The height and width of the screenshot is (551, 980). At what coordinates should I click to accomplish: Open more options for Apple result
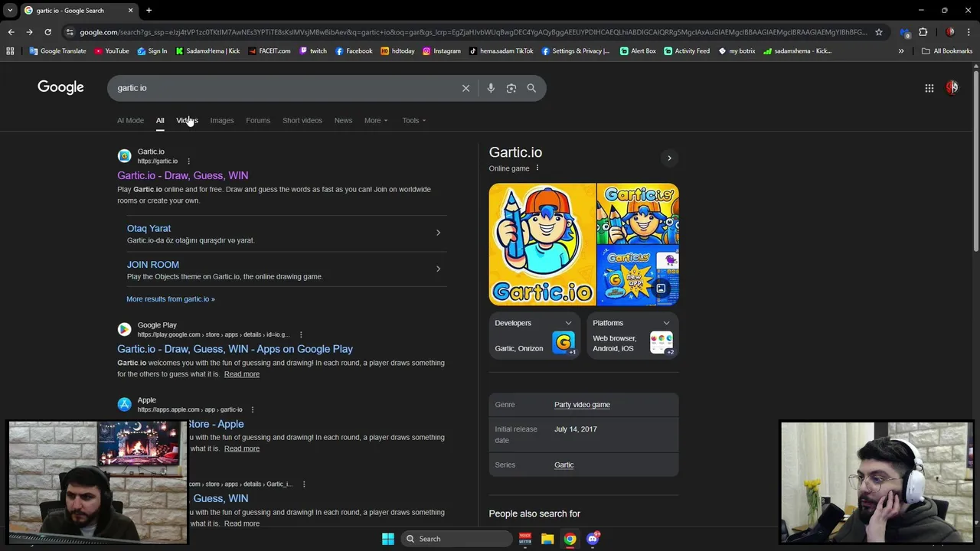point(252,409)
